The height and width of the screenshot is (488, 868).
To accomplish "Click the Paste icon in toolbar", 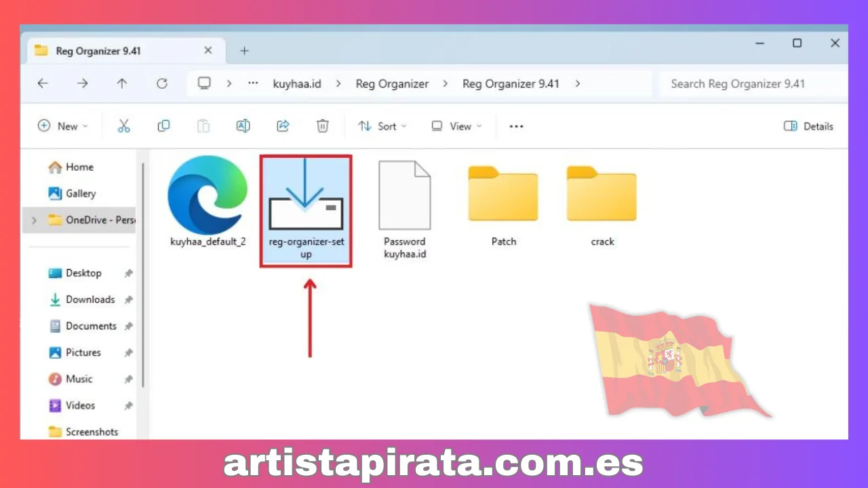I will pyautogui.click(x=203, y=126).
